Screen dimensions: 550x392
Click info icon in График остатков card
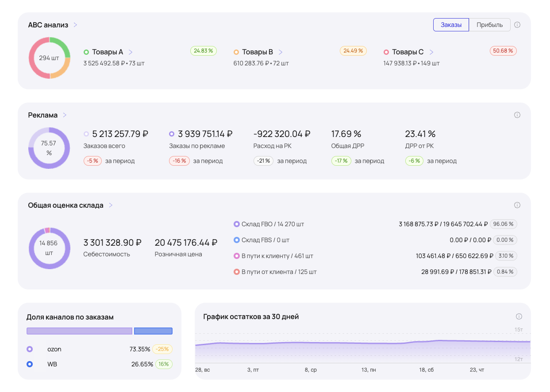[519, 316]
